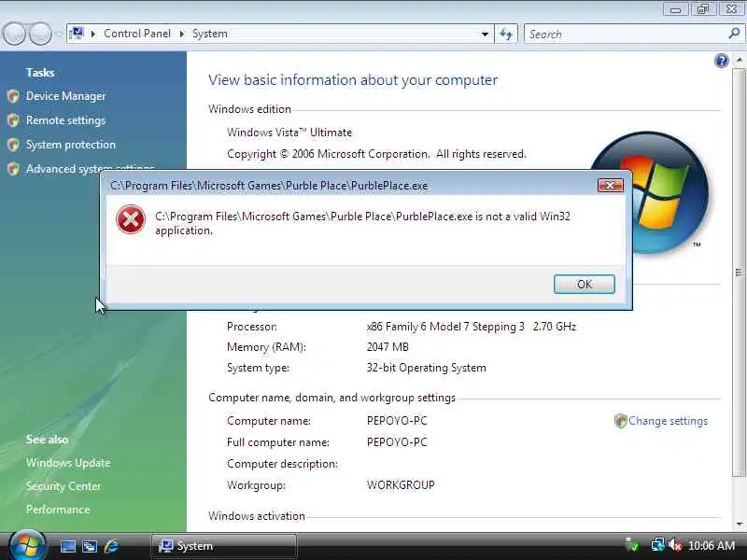Click the network tray icon

pos(658,545)
